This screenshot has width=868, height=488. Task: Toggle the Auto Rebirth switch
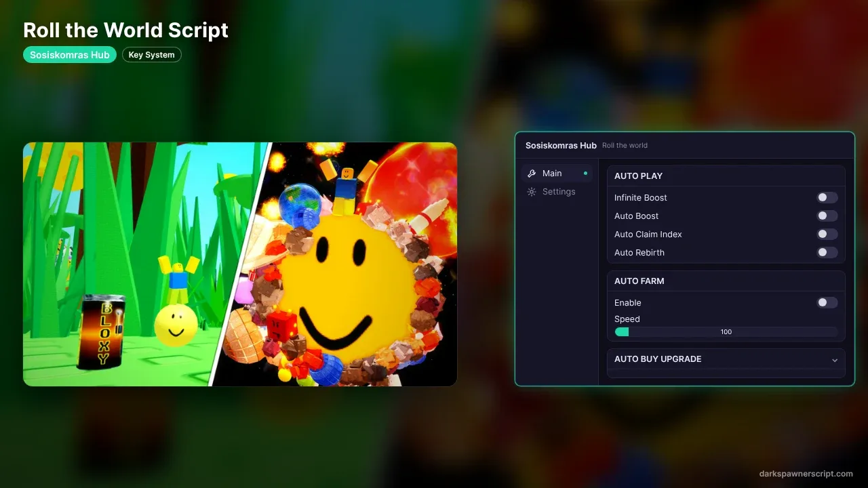(827, 253)
